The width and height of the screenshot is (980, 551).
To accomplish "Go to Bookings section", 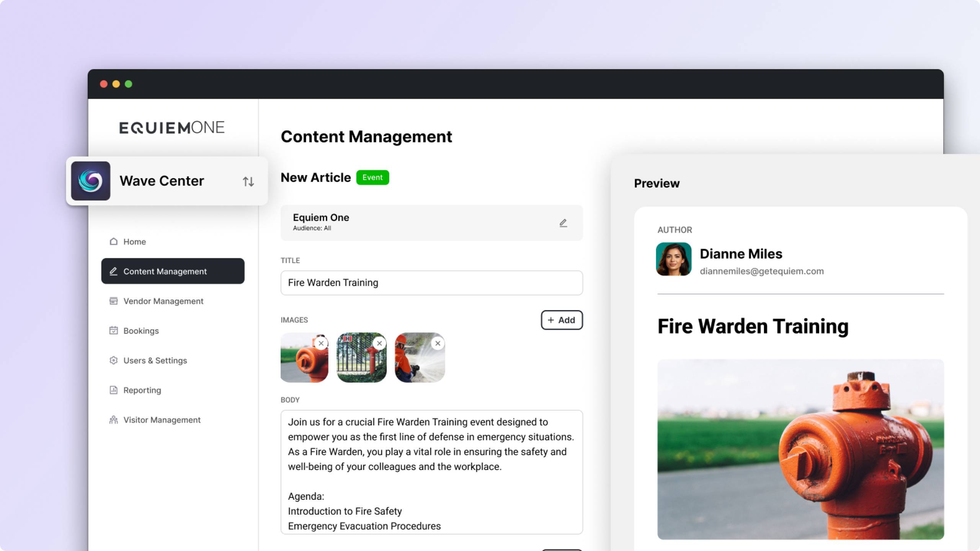I will [173, 331].
